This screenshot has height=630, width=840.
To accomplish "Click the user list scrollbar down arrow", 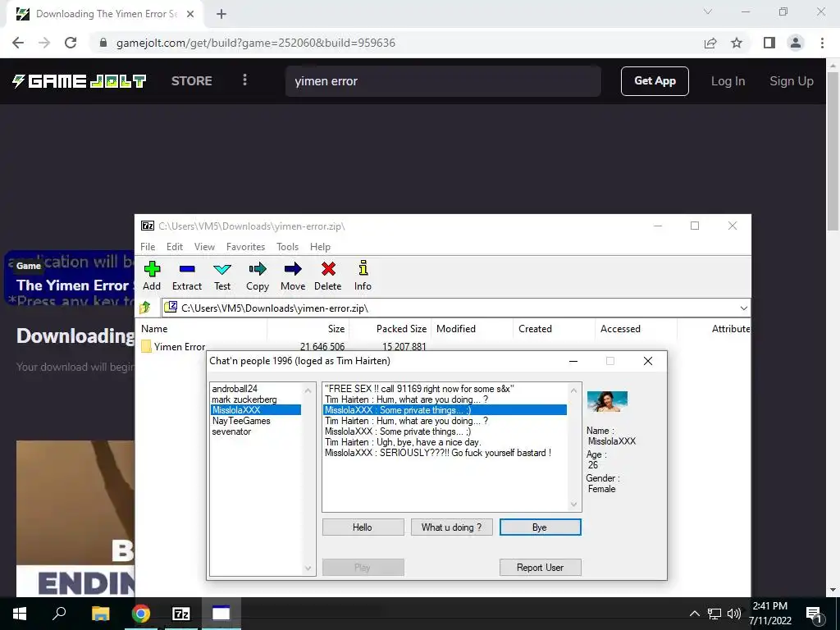I will (308, 568).
